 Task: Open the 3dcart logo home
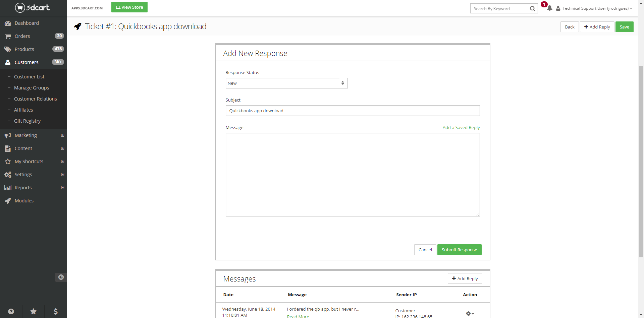tap(33, 7)
